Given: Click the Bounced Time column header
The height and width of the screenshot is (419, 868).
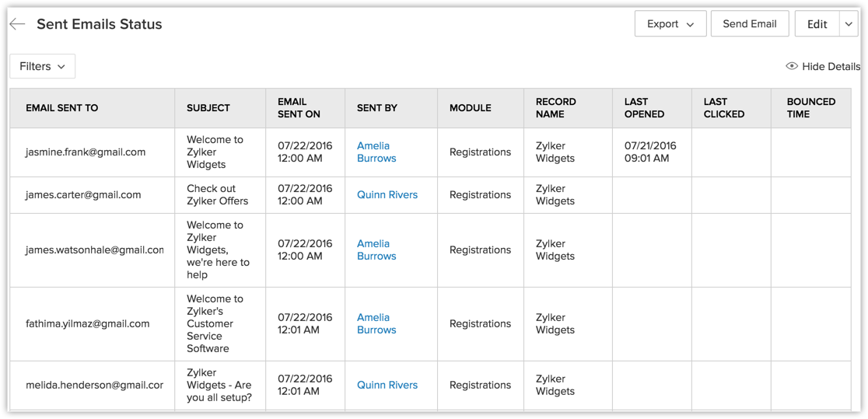Looking at the screenshot, I should [810, 108].
